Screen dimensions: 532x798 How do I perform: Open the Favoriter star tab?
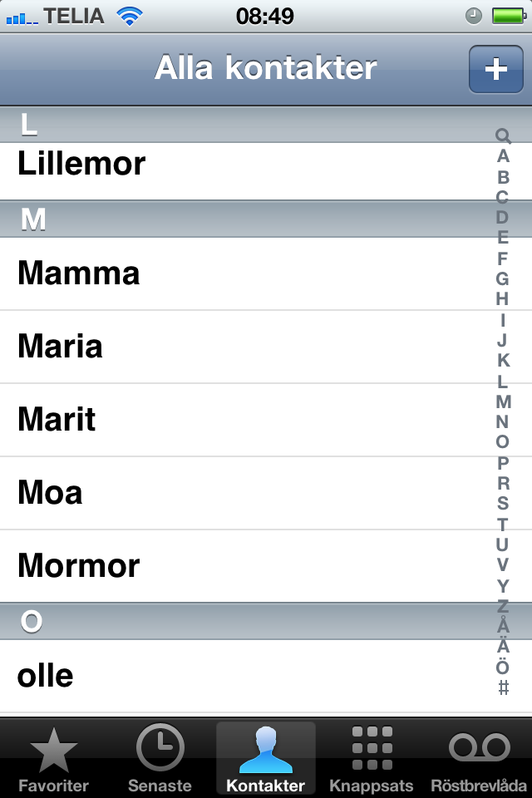[53, 758]
